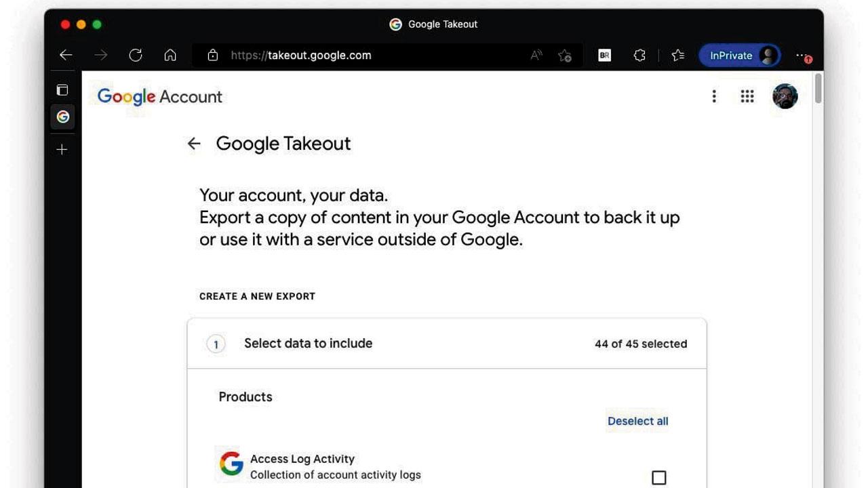Screen dimensions: 868x488
Task: Open the Favorites list icon
Action: [x=677, y=56]
